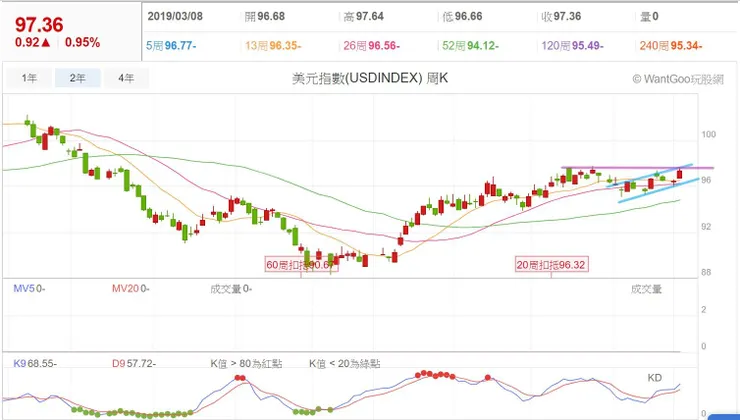Screen dimensions: 740x420
Task: Click the chart title 美元指數(USDINDEX) 周K
Action: coord(370,78)
